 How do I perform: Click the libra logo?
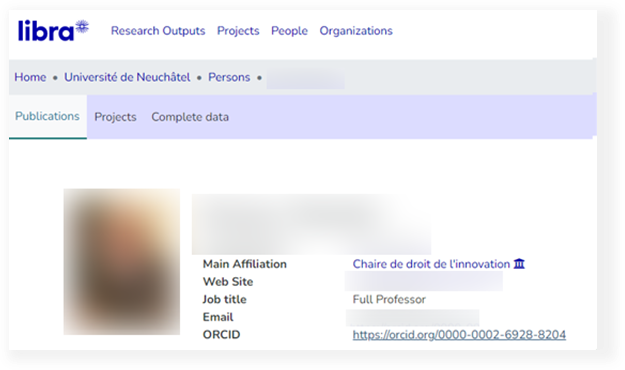[x=53, y=30]
